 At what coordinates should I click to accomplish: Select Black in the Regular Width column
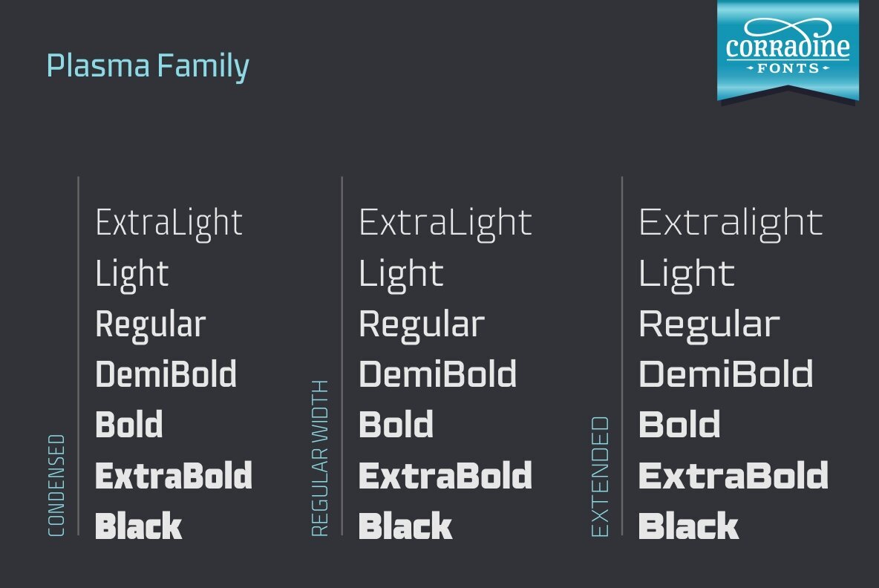click(405, 526)
